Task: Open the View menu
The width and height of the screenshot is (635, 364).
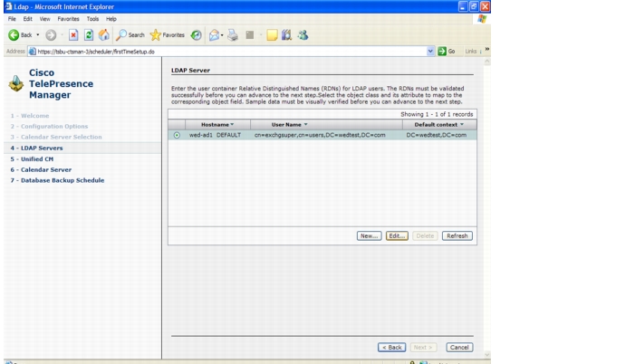Action: point(44,19)
